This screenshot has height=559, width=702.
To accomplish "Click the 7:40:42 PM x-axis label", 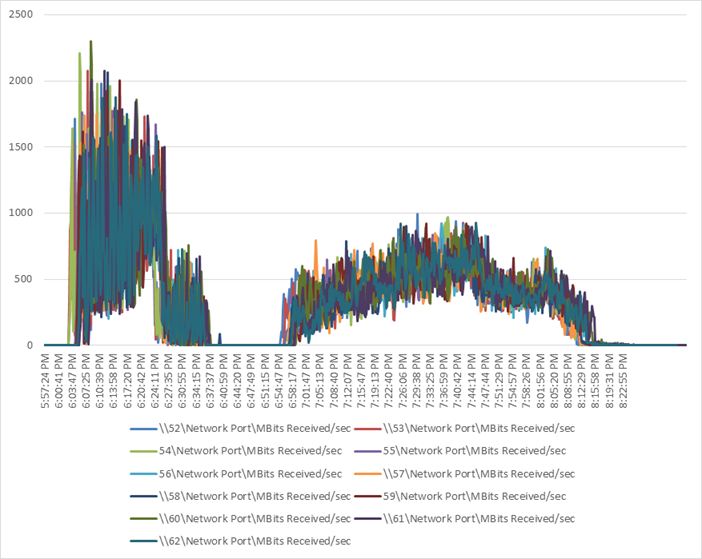I will [458, 381].
